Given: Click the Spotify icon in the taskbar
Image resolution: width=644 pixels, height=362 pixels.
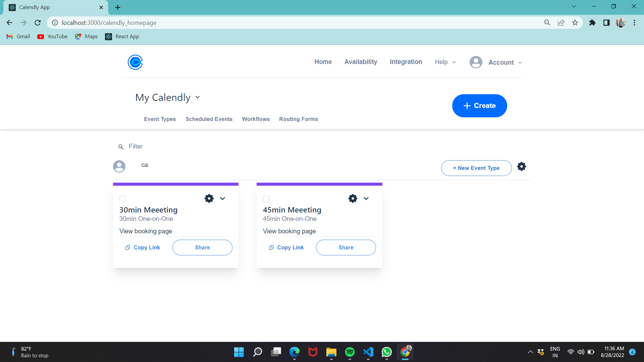Looking at the screenshot, I should coord(350,352).
